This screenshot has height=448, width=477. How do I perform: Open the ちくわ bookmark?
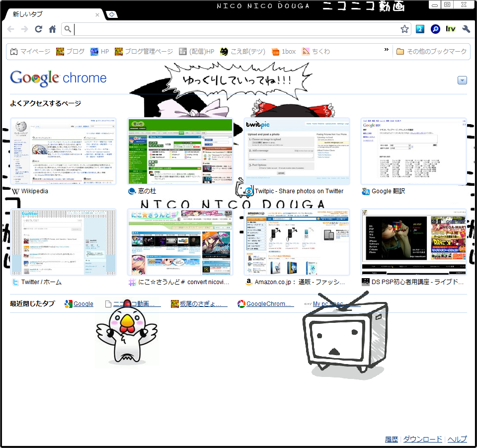[x=316, y=51]
